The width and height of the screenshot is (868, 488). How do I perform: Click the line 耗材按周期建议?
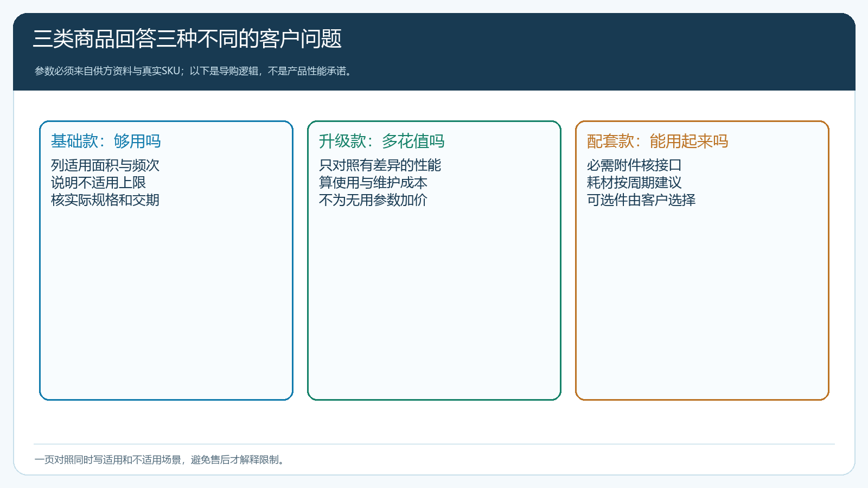click(634, 183)
